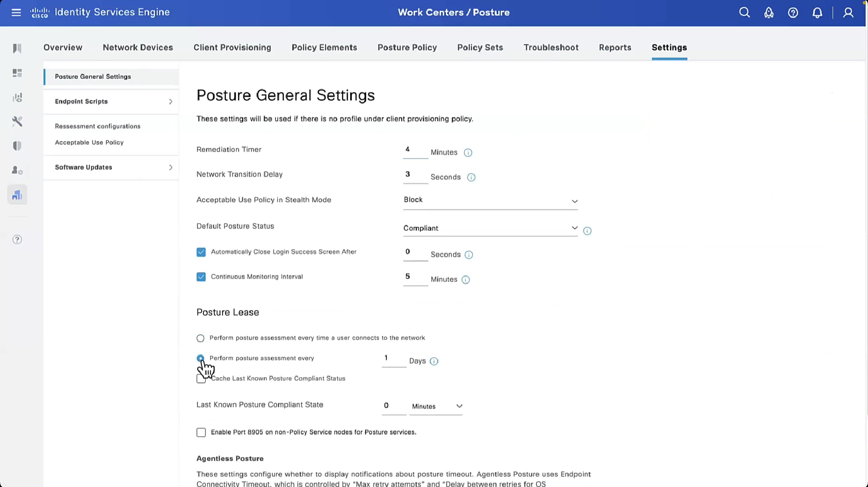Click info icon beside Remediation Timer
This screenshot has height=487, width=868.
[468, 152]
